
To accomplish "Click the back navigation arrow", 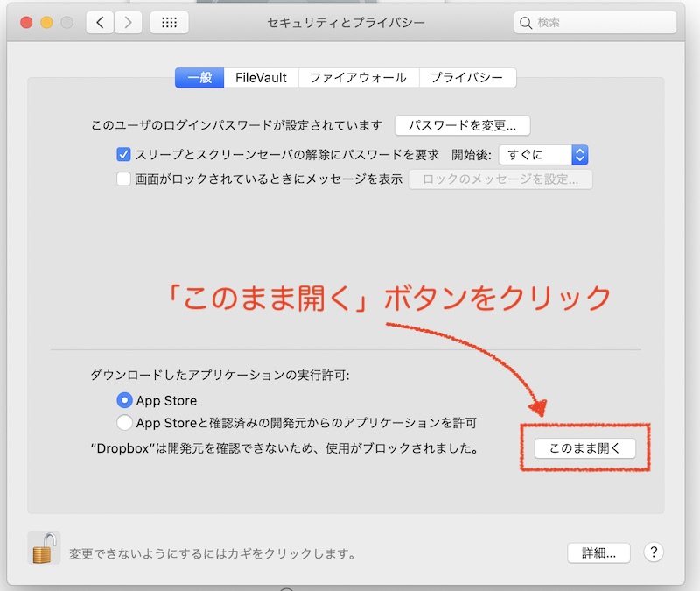I will click(100, 22).
